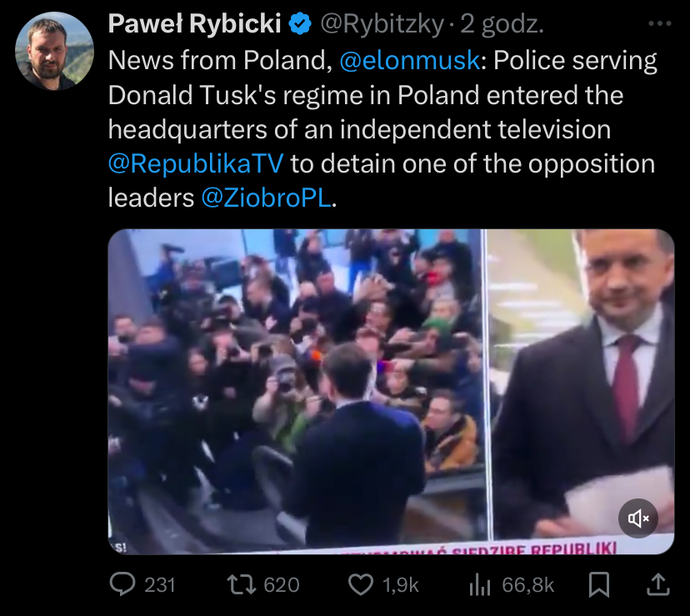Share tweet using upload arrow icon
The image size is (690, 616).
tap(657, 584)
